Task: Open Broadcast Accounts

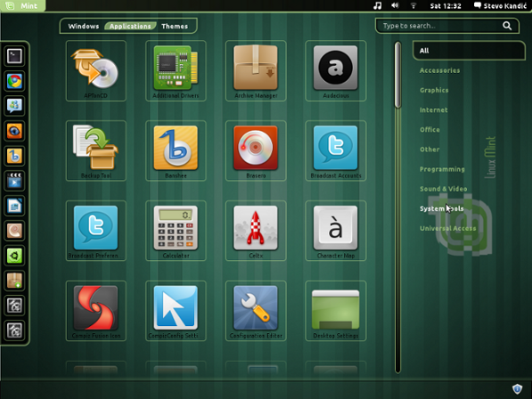Action: pos(336,151)
